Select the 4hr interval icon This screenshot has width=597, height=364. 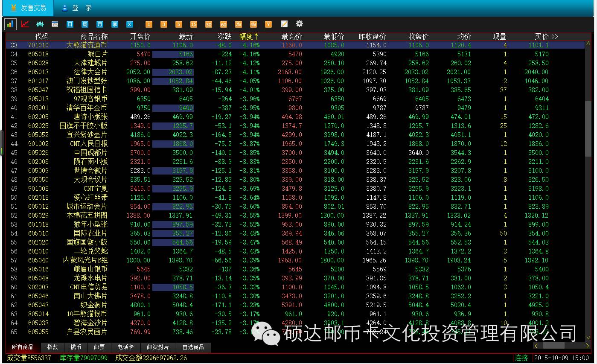[253, 24]
